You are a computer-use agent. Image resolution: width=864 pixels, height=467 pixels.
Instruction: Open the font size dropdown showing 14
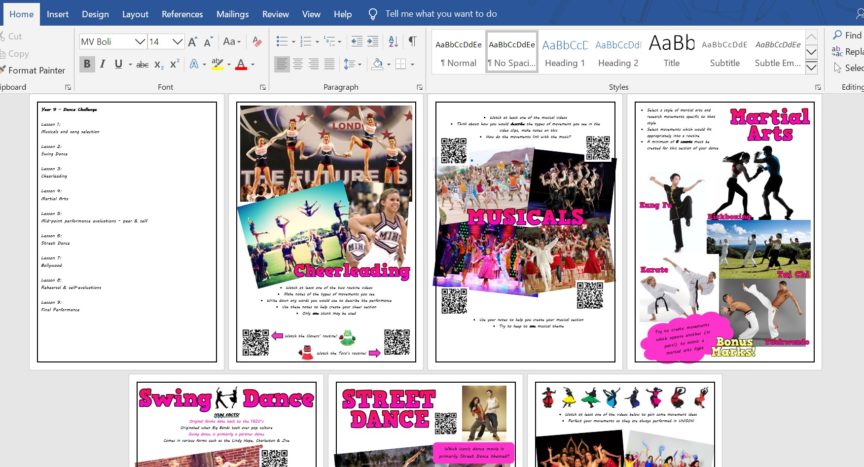177,42
